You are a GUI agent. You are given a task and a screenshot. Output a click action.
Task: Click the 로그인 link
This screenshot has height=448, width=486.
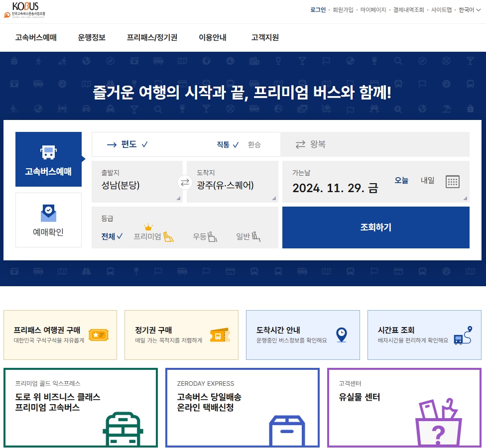[318, 9]
